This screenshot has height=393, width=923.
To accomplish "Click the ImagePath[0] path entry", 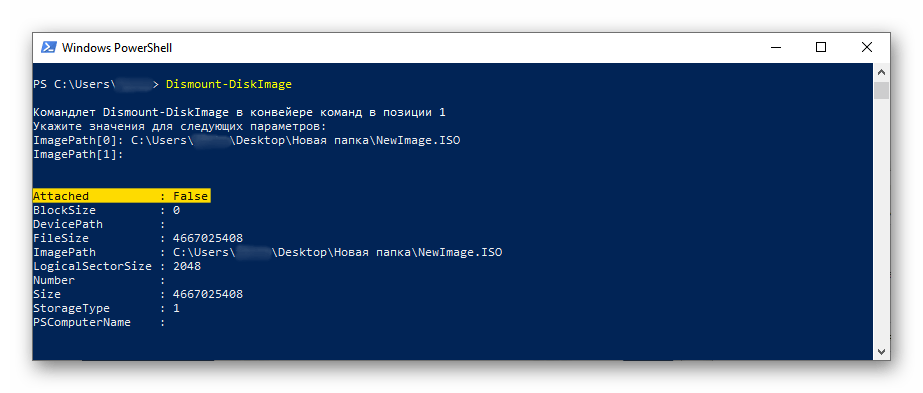I will [296, 141].
